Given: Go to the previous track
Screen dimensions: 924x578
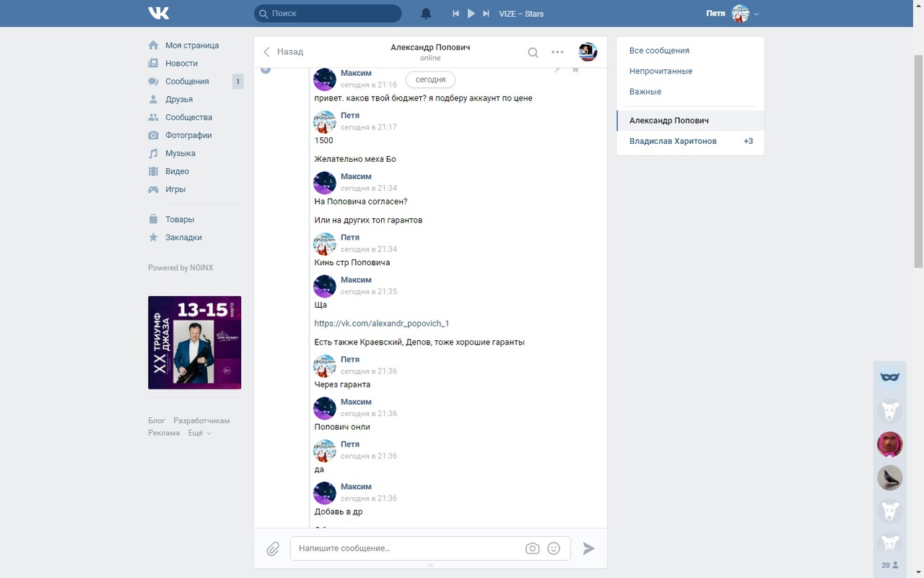Looking at the screenshot, I should pyautogui.click(x=456, y=14).
